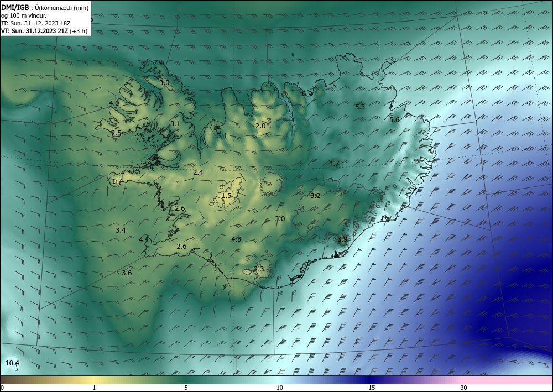The height and width of the screenshot is (392, 553).
Task: Select the "4.7" value on the map
Action: (x=334, y=163)
